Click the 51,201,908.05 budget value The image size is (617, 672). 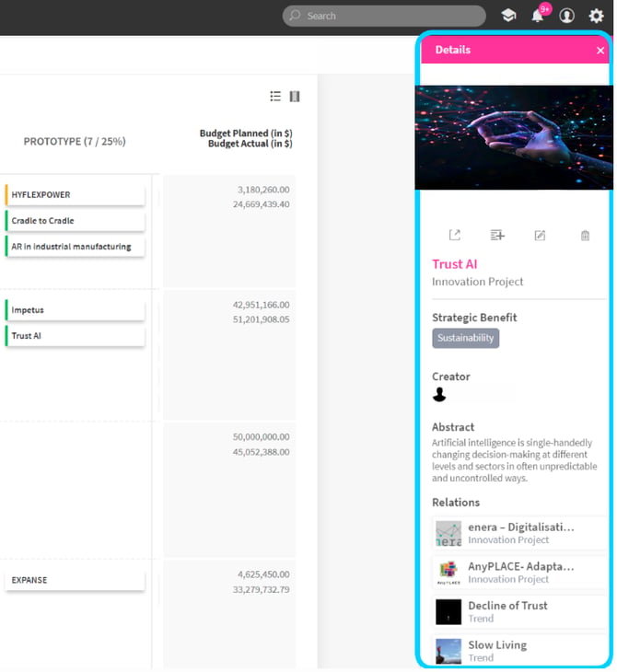click(262, 319)
